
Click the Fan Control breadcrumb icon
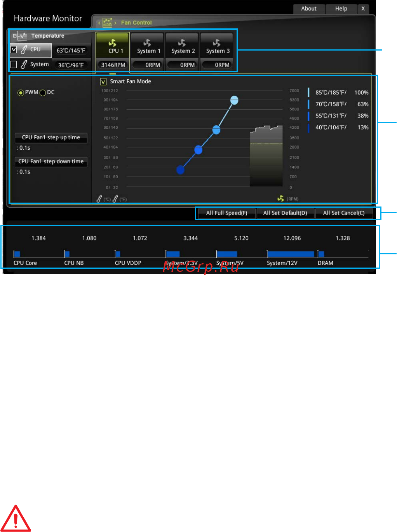click(107, 23)
